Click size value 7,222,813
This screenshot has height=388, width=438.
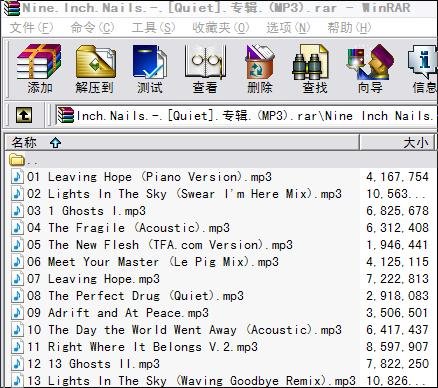click(397, 279)
